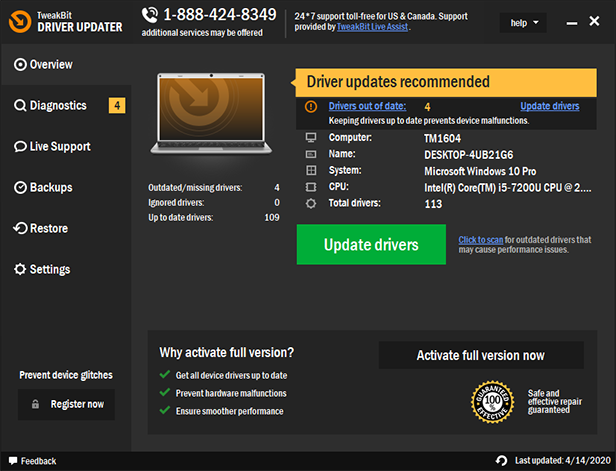
Task: Click the Backups checkmark clock icon
Action: coord(20,187)
